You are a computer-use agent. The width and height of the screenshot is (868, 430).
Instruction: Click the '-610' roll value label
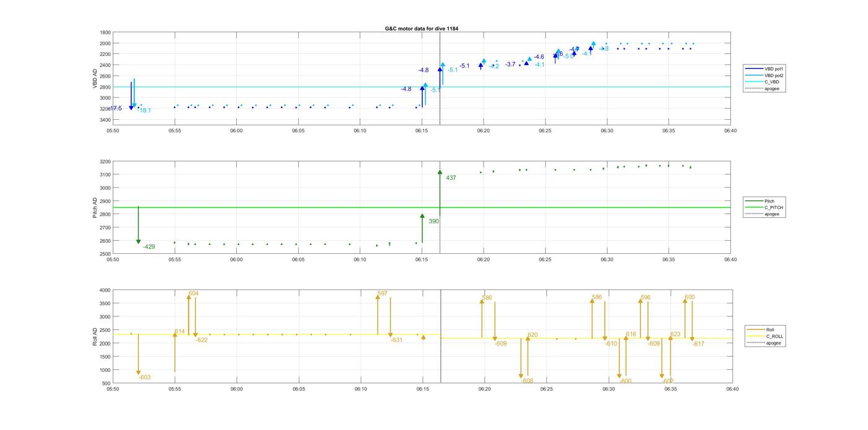[x=611, y=344]
